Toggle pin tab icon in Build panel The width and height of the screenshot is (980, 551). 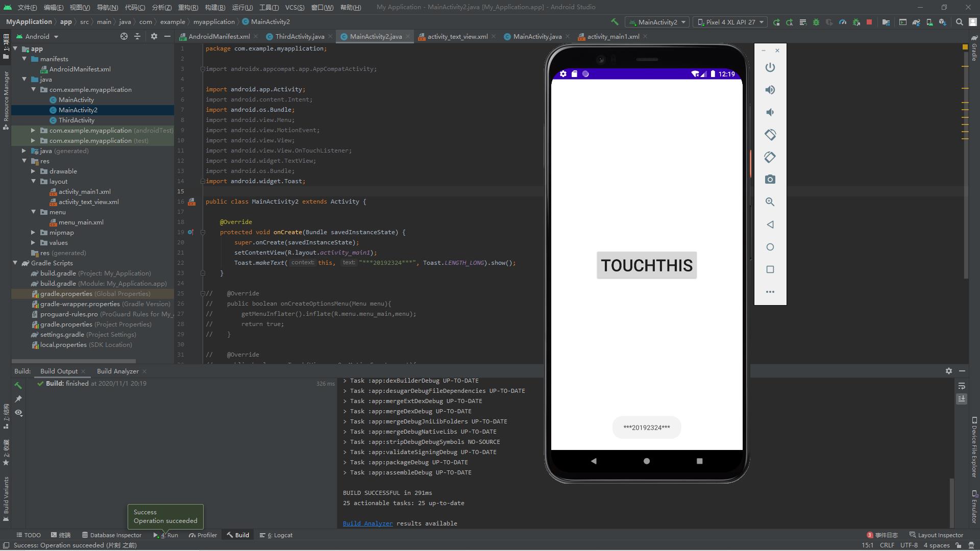[x=18, y=399]
